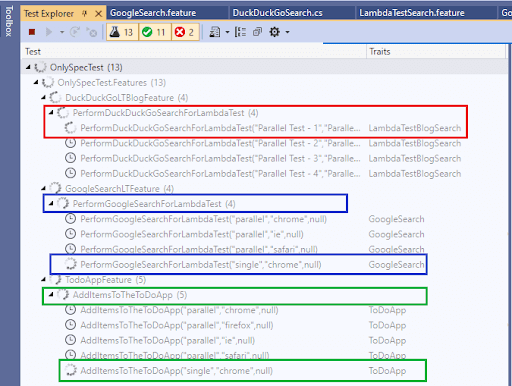Click the pending clock icon on Parallel Test - 2

70,143
